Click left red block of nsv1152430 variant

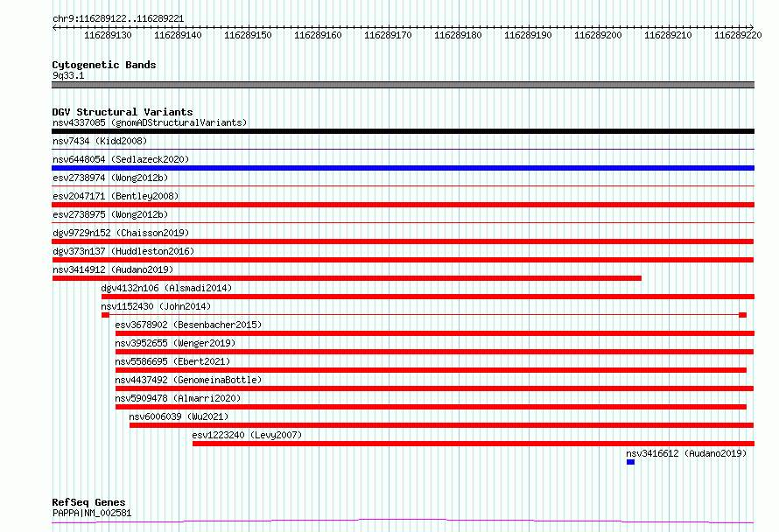(105, 315)
